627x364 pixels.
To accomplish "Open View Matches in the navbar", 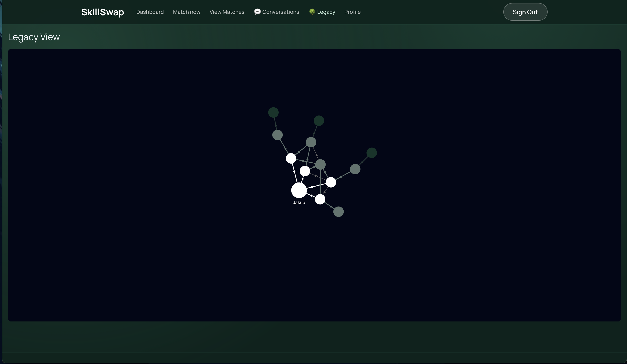I will coord(227,12).
